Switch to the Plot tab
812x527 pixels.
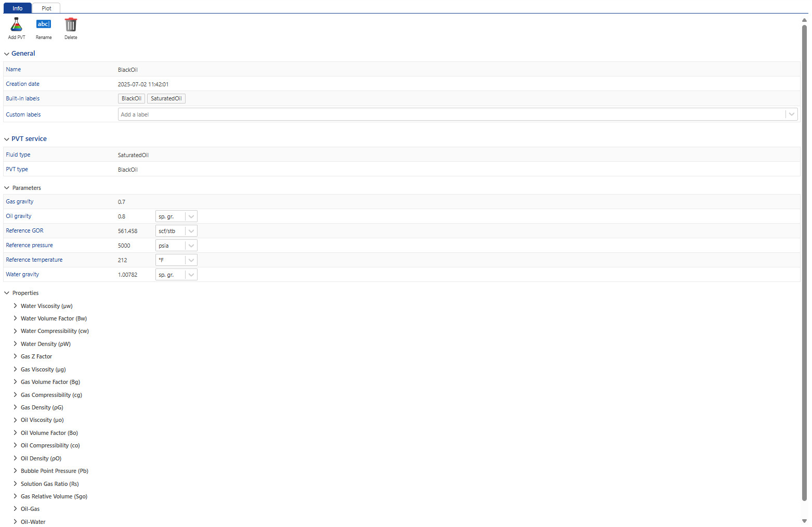click(x=46, y=8)
